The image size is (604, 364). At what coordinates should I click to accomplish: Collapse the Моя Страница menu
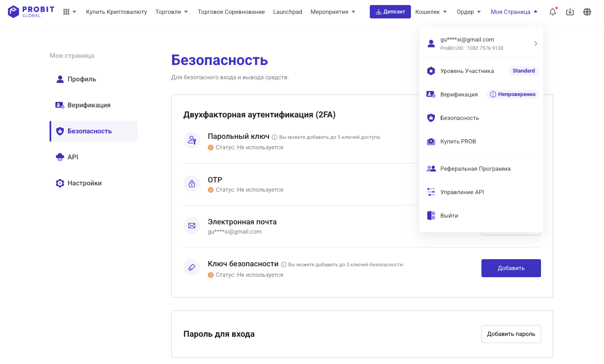coord(514,12)
